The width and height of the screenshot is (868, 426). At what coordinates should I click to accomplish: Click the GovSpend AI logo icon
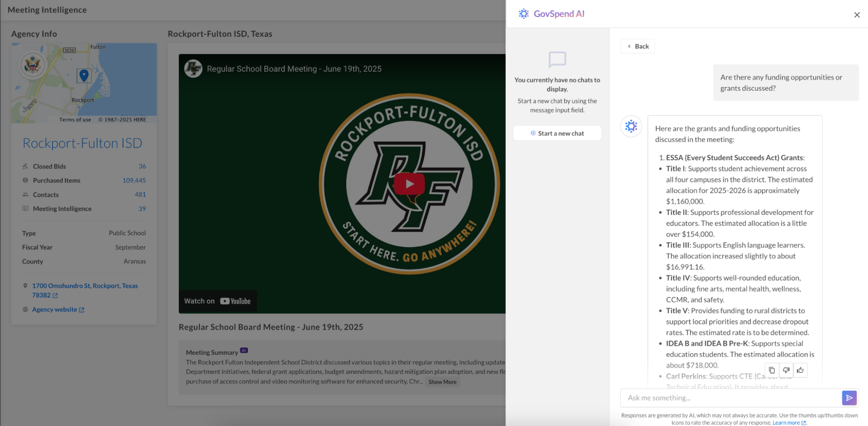coord(524,14)
